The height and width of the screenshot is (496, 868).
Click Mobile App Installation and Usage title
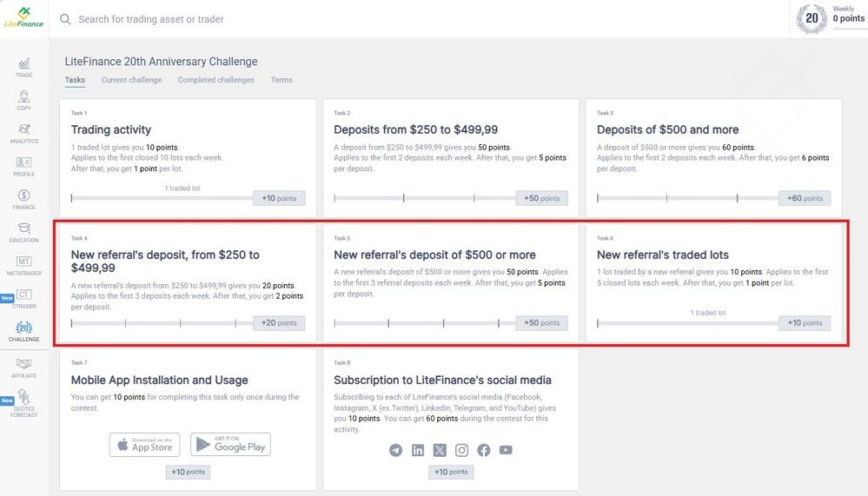click(159, 380)
